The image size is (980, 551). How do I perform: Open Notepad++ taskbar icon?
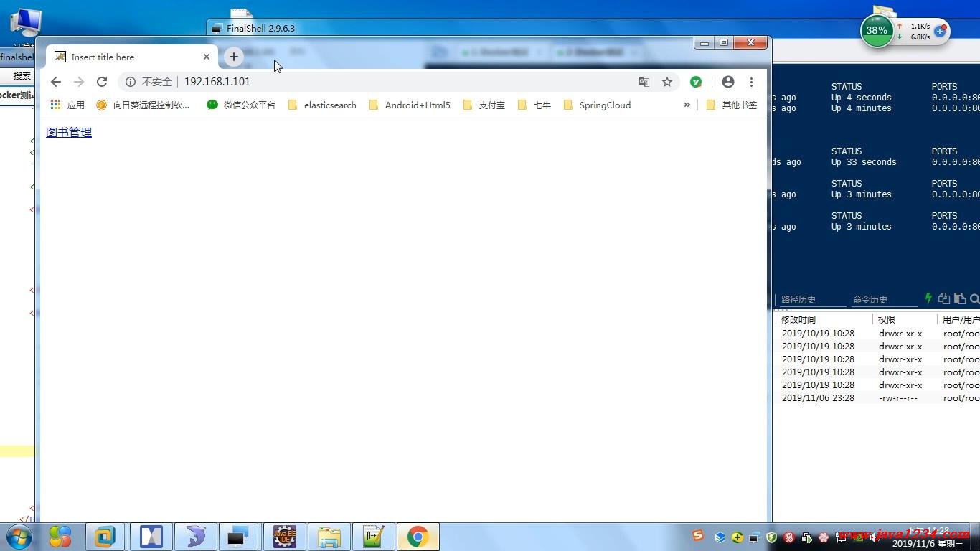point(373,537)
